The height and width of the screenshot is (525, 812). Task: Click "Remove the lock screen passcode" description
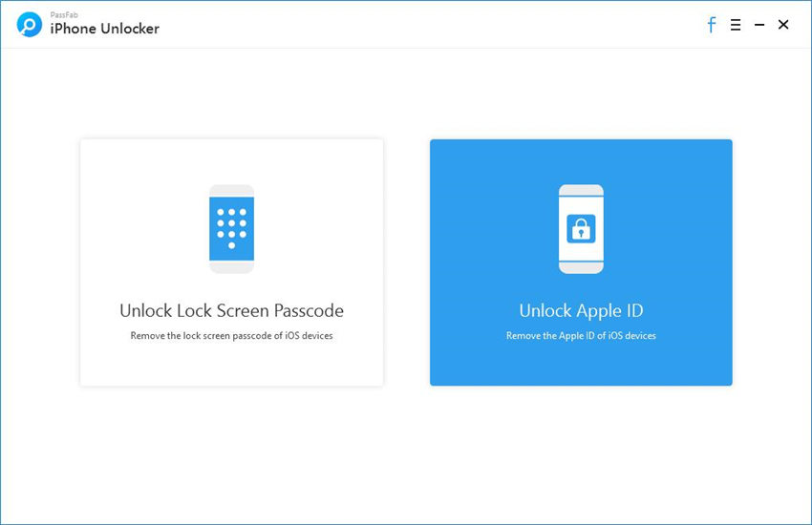pos(231,336)
